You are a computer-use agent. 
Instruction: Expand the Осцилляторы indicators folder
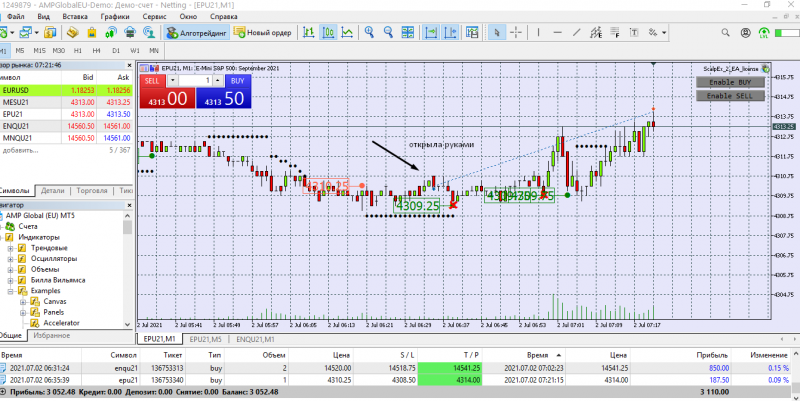point(10,259)
